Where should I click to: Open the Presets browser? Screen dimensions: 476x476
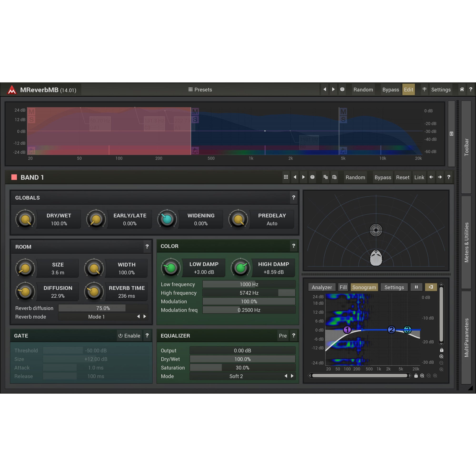coord(200,90)
